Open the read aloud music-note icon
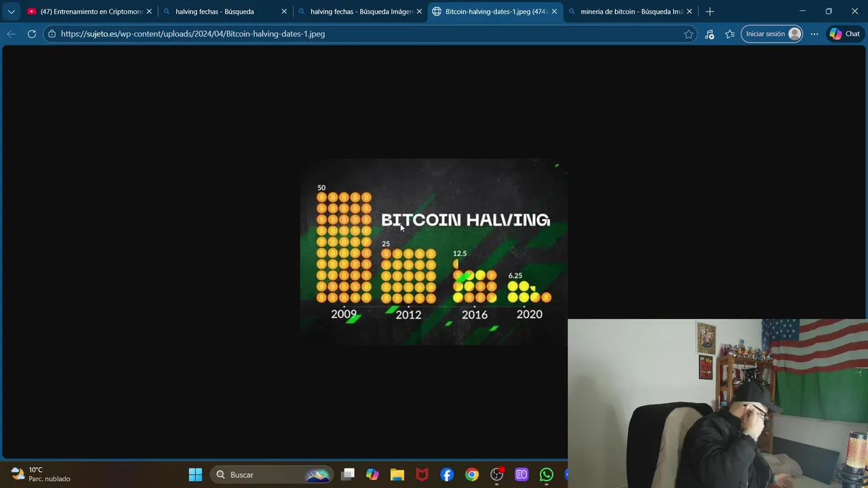Image resolution: width=868 pixels, height=488 pixels. coord(709,34)
